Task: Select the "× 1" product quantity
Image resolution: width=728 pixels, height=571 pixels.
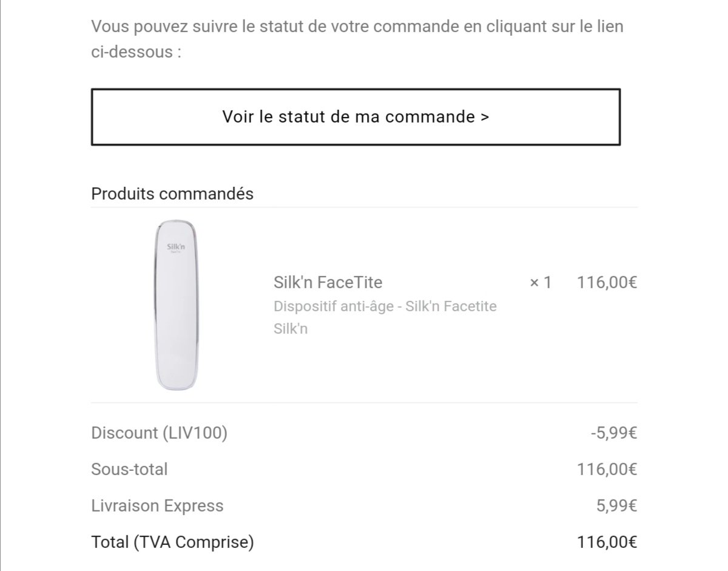Action: pyautogui.click(x=541, y=283)
